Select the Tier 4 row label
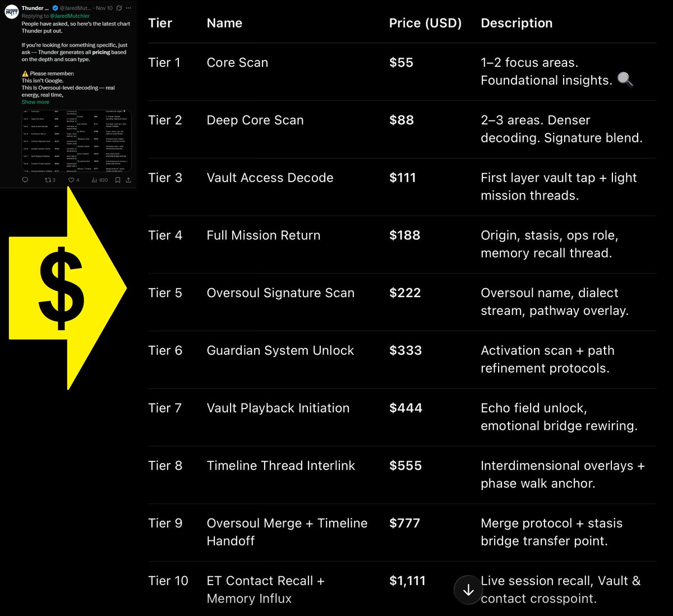This screenshot has height=616, width=673. 165,235
